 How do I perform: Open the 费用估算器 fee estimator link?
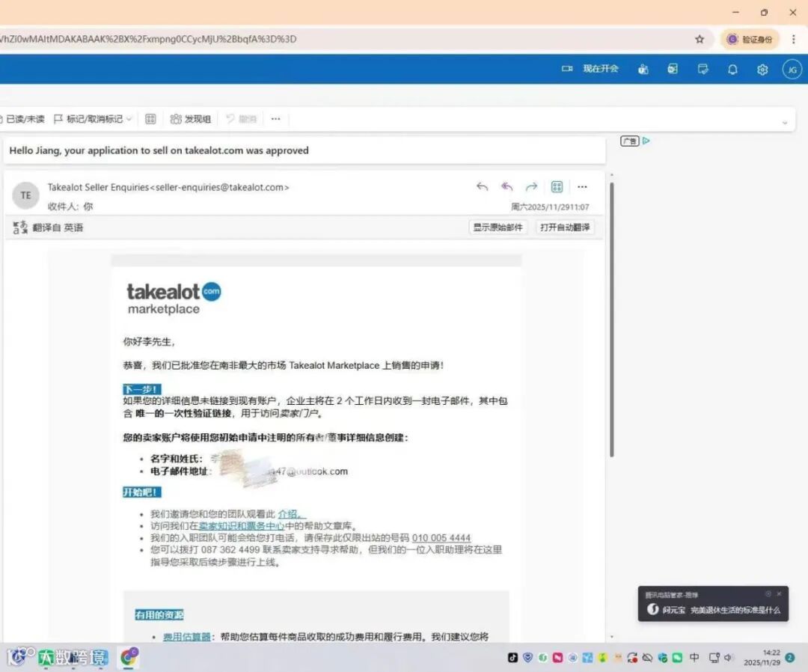click(x=186, y=637)
